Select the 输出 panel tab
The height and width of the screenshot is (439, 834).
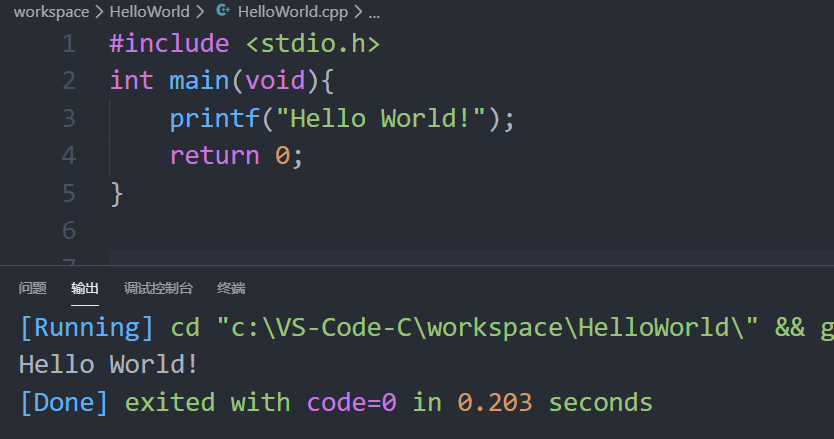[x=85, y=288]
